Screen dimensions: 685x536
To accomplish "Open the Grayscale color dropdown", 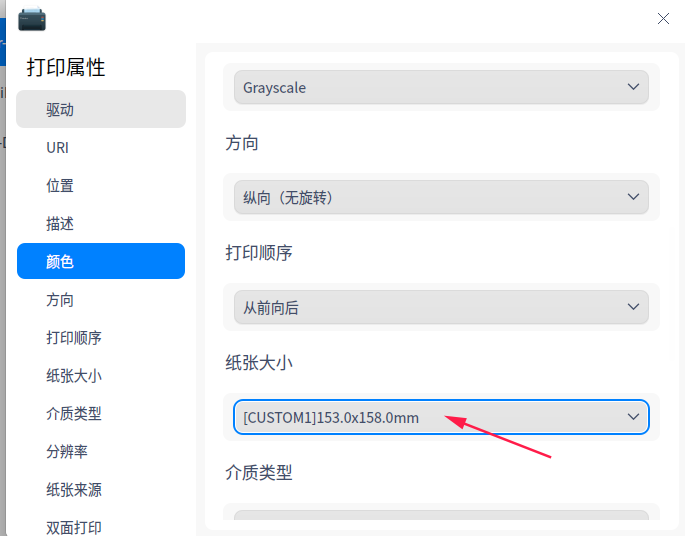I will 441,87.
